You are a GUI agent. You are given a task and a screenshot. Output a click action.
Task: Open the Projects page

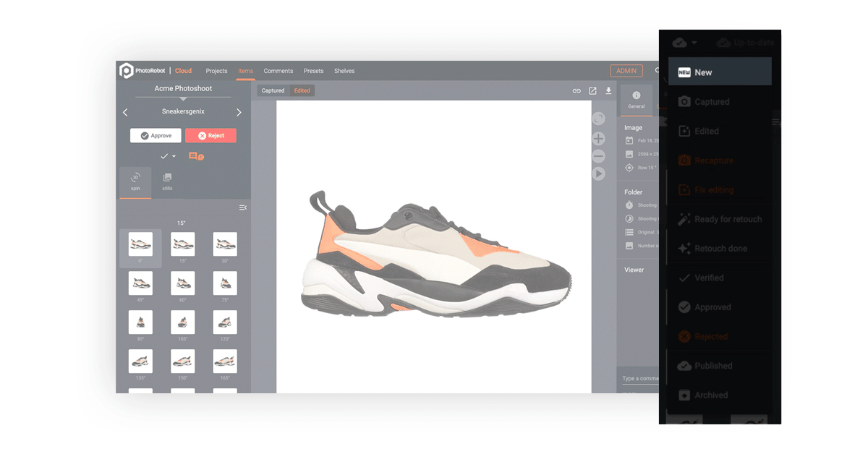[x=216, y=70]
